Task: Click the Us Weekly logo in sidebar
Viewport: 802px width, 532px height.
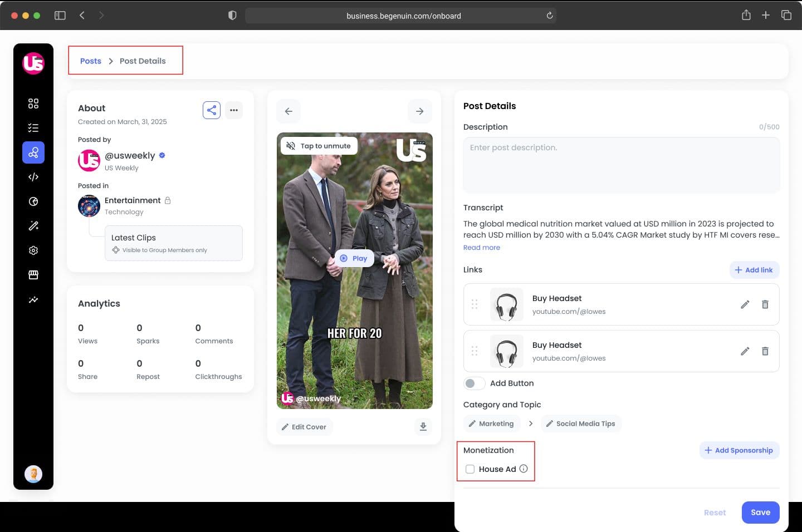Action: pyautogui.click(x=33, y=63)
